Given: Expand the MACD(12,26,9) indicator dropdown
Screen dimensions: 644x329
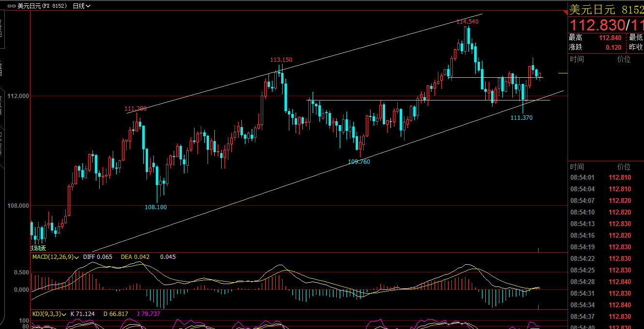Looking at the screenshot, I should pyautogui.click(x=77, y=257).
